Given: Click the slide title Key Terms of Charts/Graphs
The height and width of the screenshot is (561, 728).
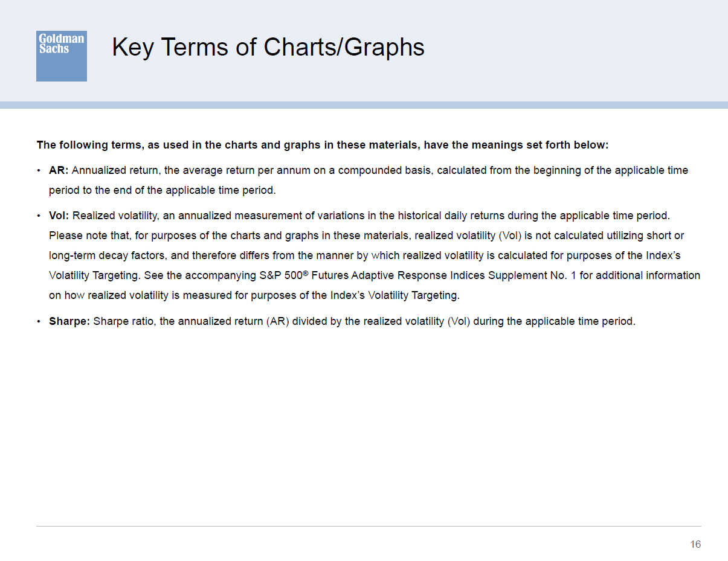Looking at the screenshot, I should pos(268,47).
